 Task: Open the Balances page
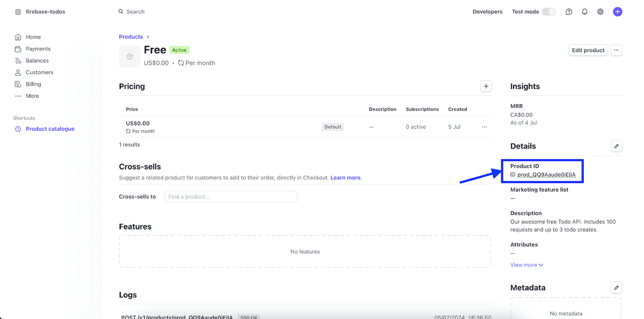tap(36, 60)
